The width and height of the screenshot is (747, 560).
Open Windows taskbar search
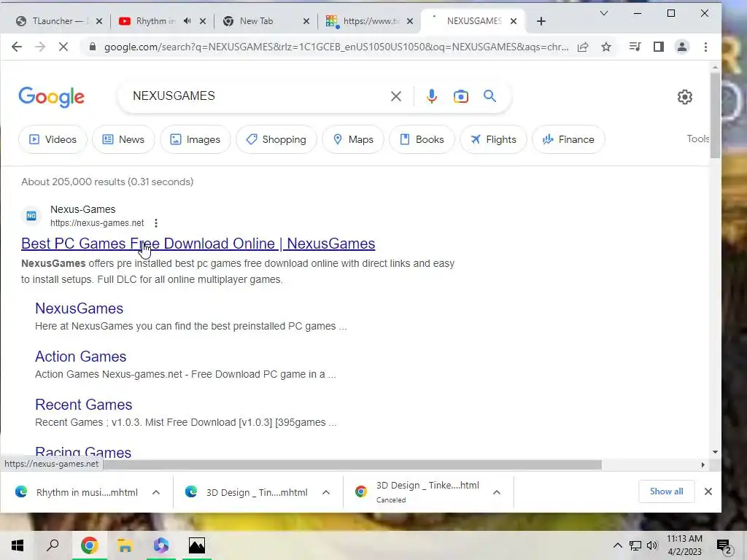pyautogui.click(x=53, y=545)
